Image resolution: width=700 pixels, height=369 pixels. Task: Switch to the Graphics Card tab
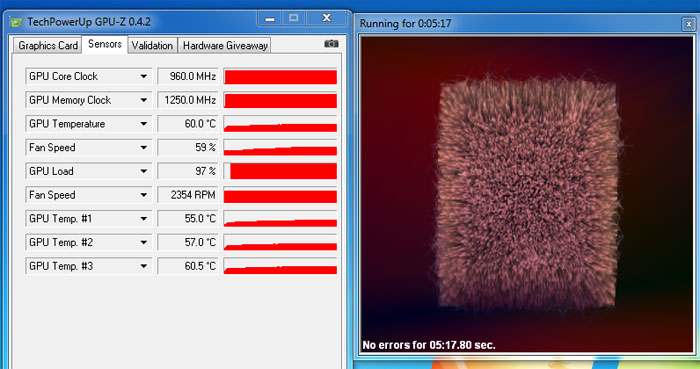point(48,46)
